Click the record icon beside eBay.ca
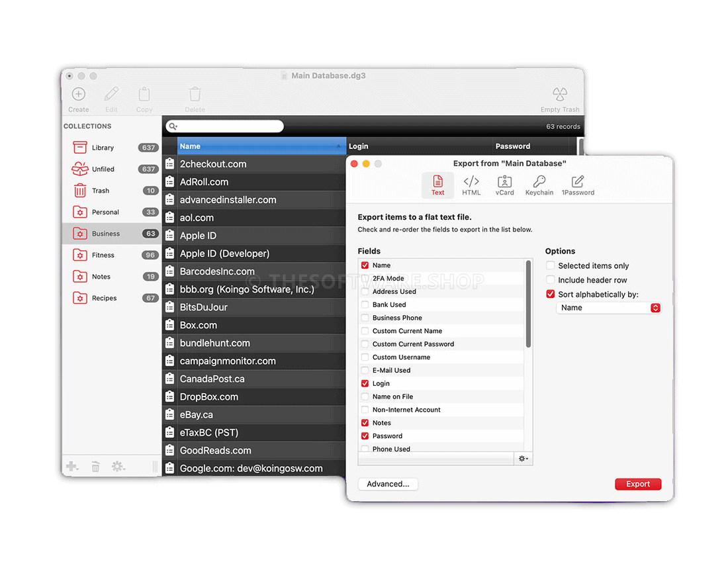728x562 pixels. pos(170,415)
